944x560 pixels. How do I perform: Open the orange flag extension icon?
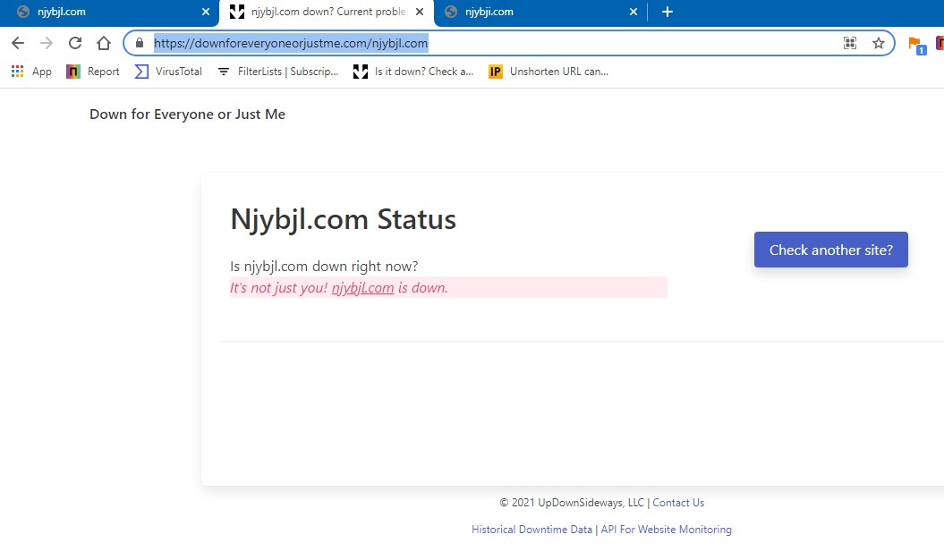(x=916, y=45)
